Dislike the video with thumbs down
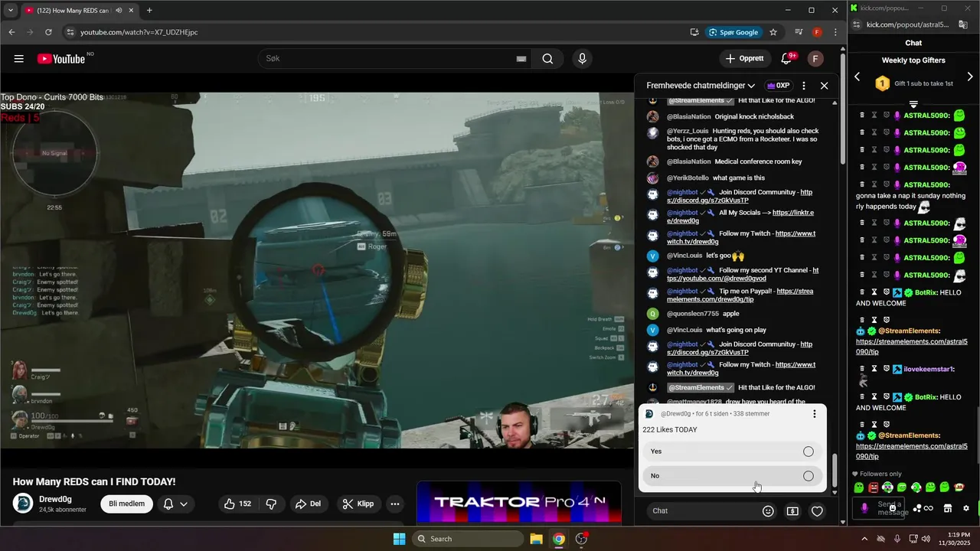 (x=271, y=504)
